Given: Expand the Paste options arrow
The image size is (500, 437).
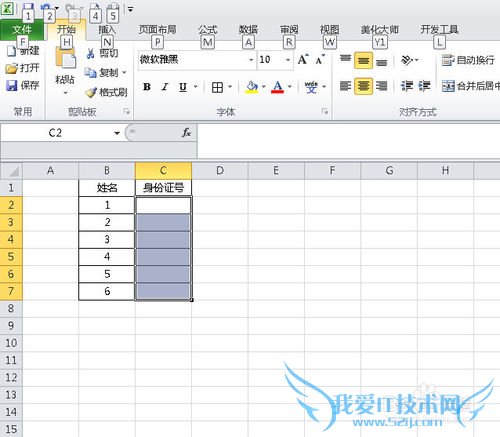Looking at the screenshot, I should (x=66, y=93).
